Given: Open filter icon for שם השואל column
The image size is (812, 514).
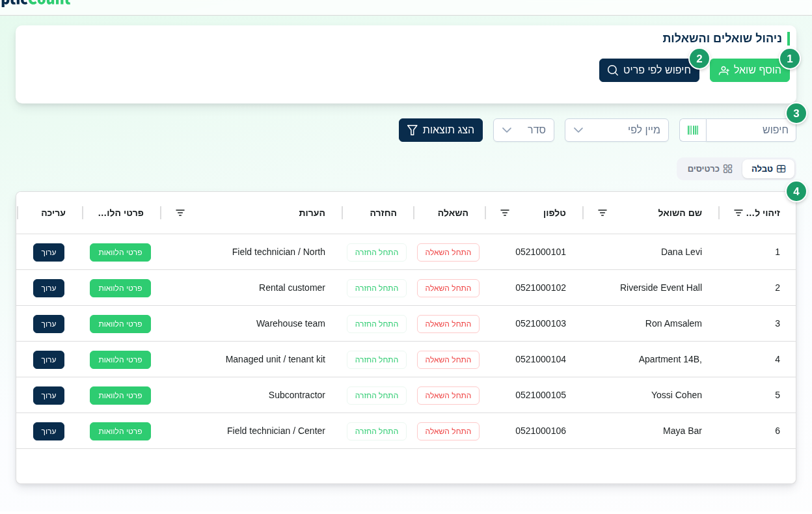Looking at the screenshot, I should (602, 213).
